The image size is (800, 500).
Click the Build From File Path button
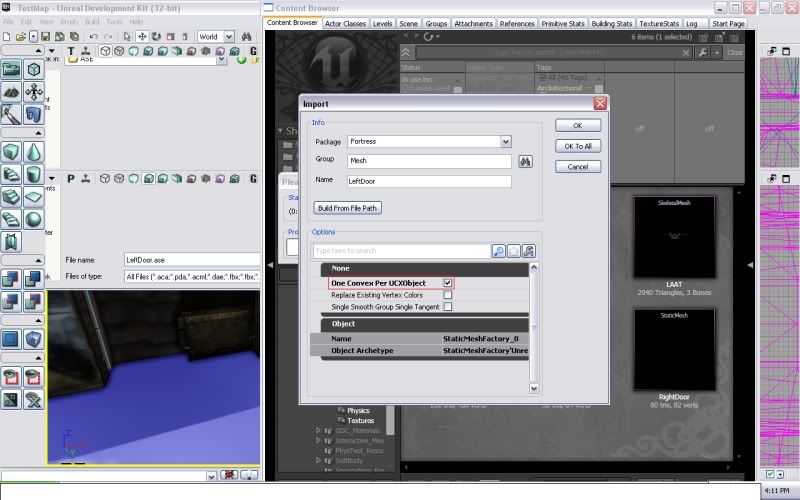coord(347,208)
